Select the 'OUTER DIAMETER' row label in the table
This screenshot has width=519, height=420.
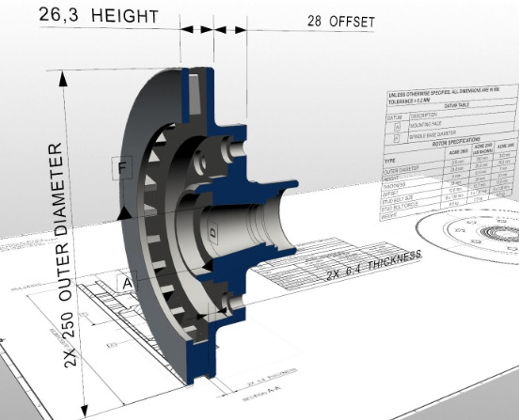401,170
